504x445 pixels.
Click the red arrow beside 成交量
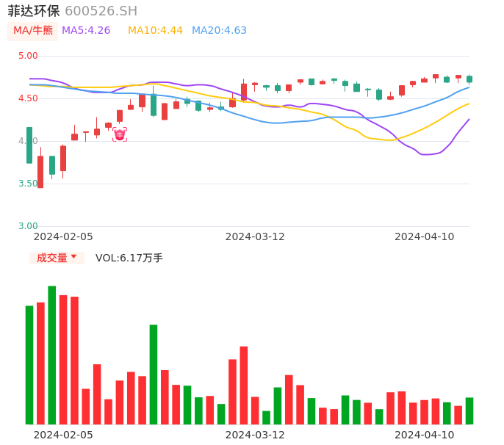point(73,257)
